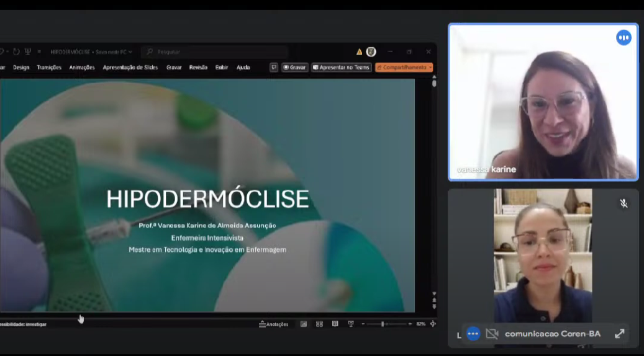Screen dimensions: 644x356
Task: Click the Prof.ª Vanessa Karine subtitle line
Action: coord(207,226)
